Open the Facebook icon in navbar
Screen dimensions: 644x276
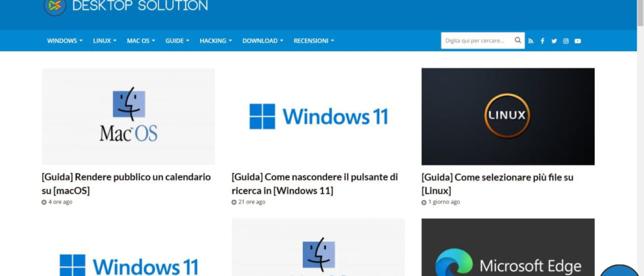click(543, 41)
